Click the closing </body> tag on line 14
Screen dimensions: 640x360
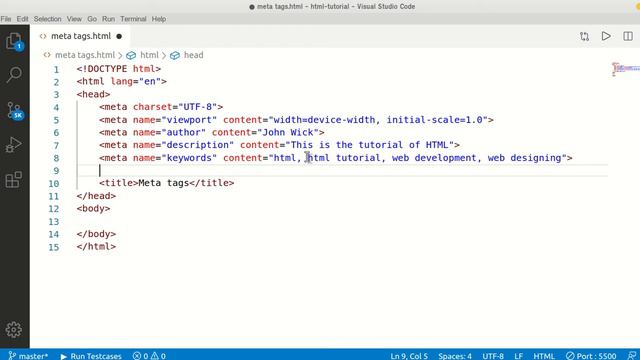96,234
